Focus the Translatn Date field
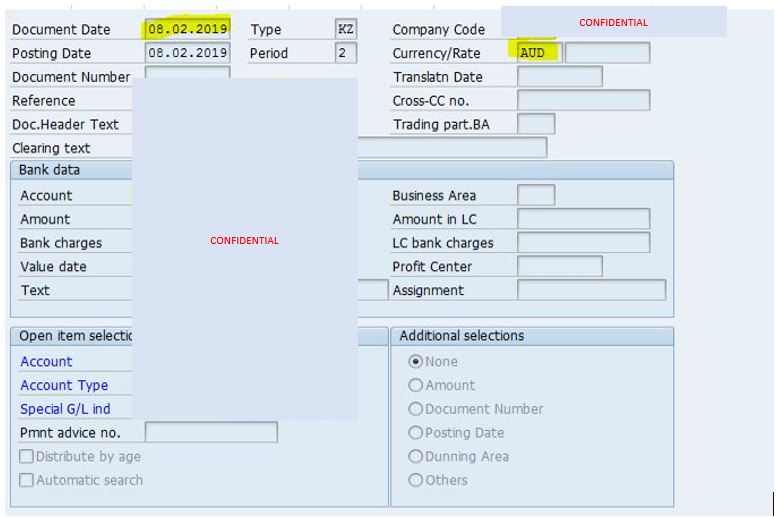The image size is (776, 517). [x=560, y=77]
